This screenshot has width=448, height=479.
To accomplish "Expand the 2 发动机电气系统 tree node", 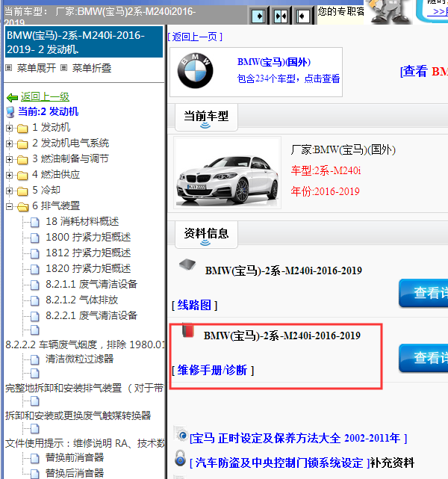I will (9, 144).
